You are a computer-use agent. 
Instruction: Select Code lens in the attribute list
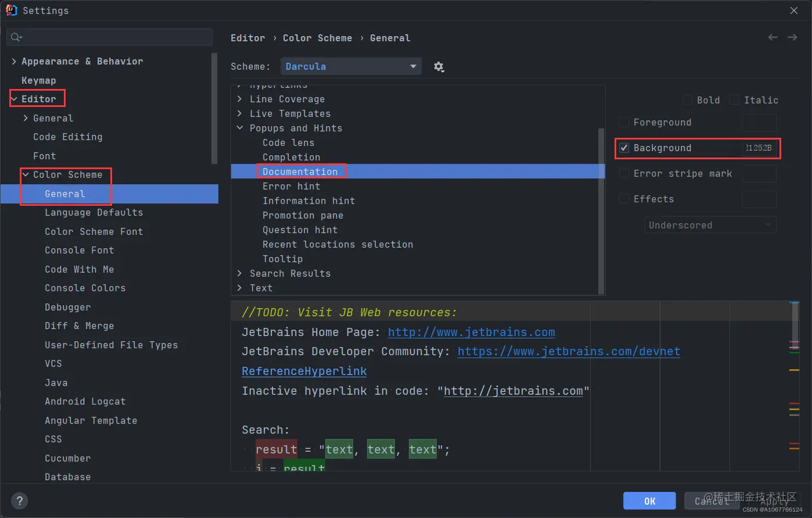[289, 142]
